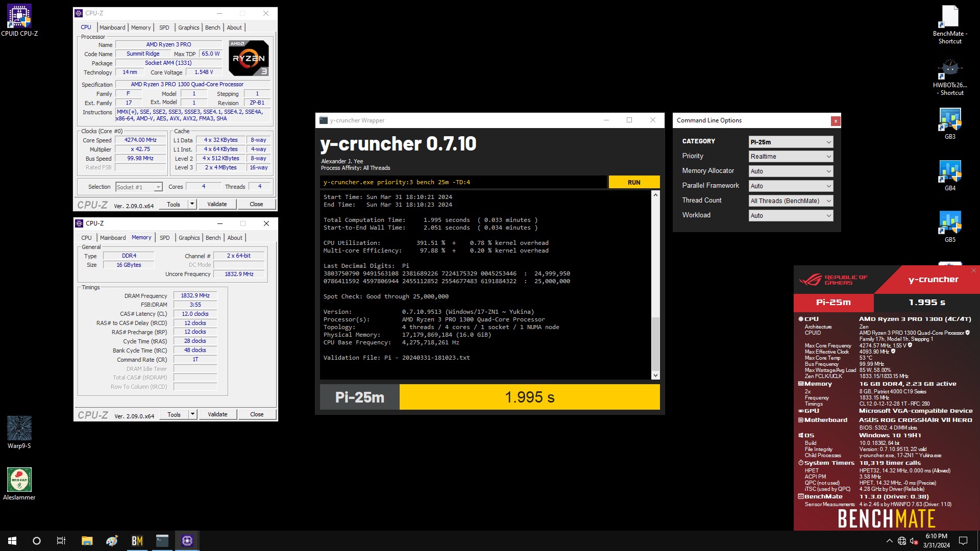
Task: Open the Priority Realtime dropdown
Action: coord(791,157)
